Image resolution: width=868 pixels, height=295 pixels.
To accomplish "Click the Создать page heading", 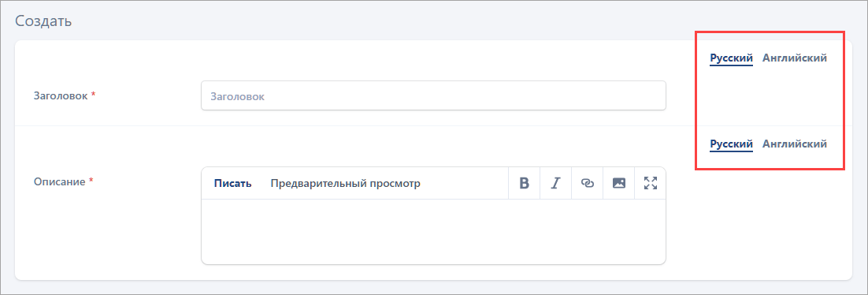I will [x=43, y=21].
